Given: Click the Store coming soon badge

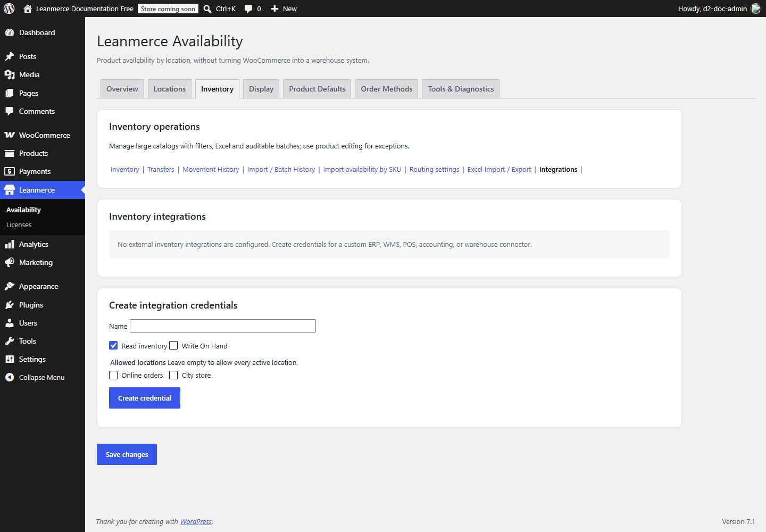Looking at the screenshot, I should point(168,9).
